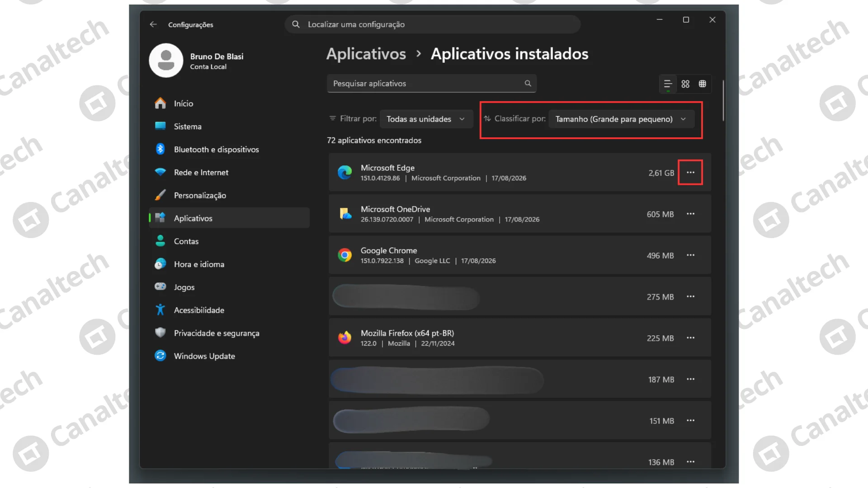
Task: Click into Pesquisar aplicativos search field
Action: coord(431,84)
